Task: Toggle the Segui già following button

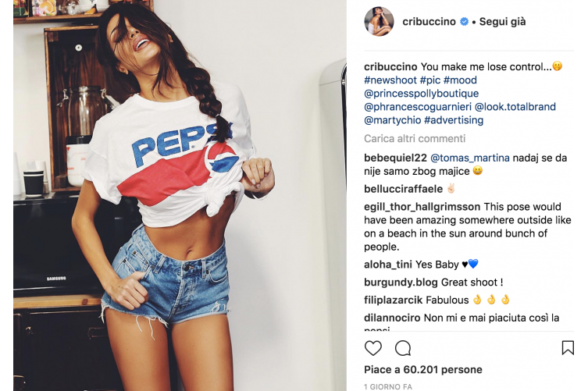Action: pyautogui.click(x=502, y=22)
